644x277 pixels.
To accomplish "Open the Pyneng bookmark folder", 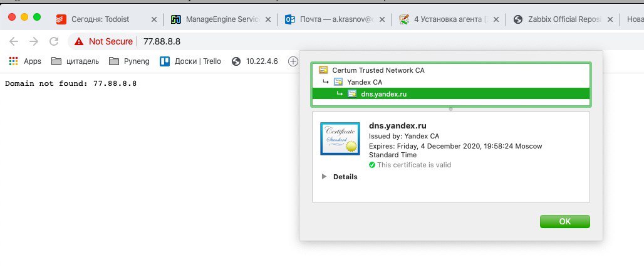I will pyautogui.click(x=129, y=61).
